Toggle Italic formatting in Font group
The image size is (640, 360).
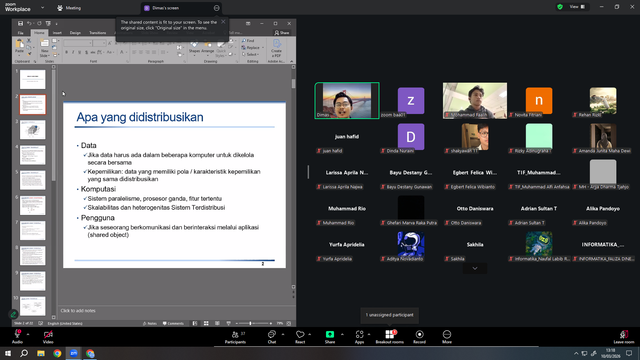point(73,52)
